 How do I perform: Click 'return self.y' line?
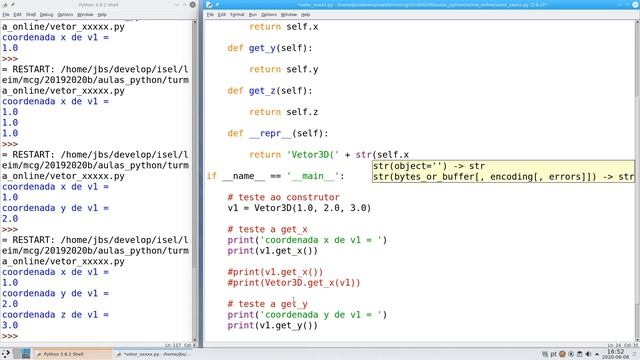[284, 69]
